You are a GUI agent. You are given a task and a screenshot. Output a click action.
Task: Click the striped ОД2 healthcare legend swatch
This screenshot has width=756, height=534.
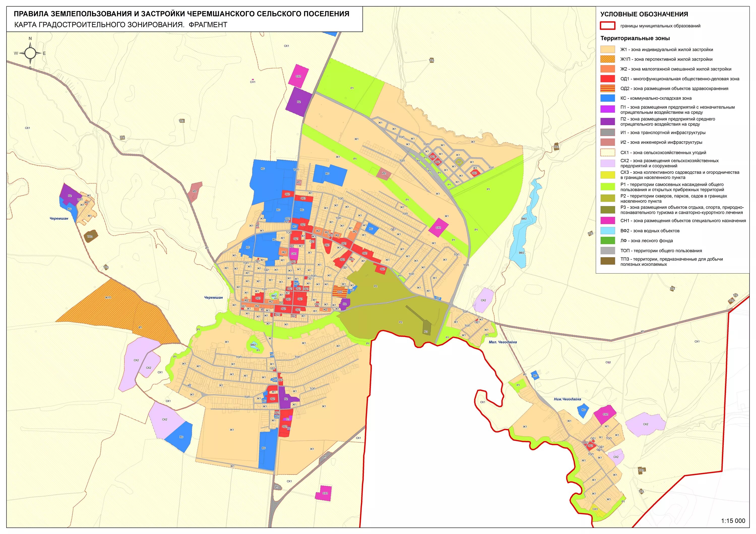click(x=608, y=88)
